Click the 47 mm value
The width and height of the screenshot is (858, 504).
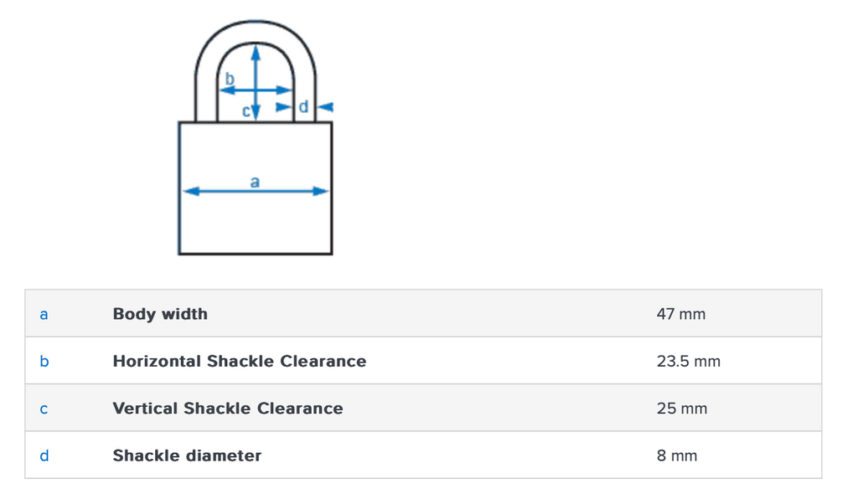pos(681,315)
